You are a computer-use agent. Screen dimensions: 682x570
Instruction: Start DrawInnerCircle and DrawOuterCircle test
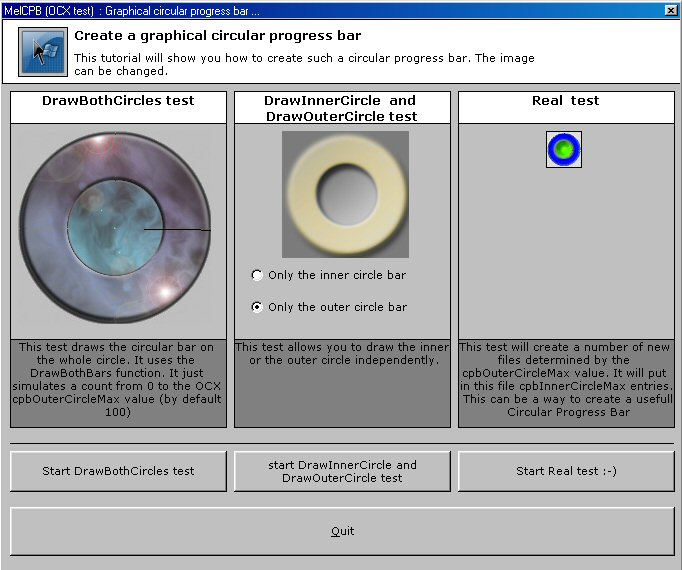click(x=343, y=471)
